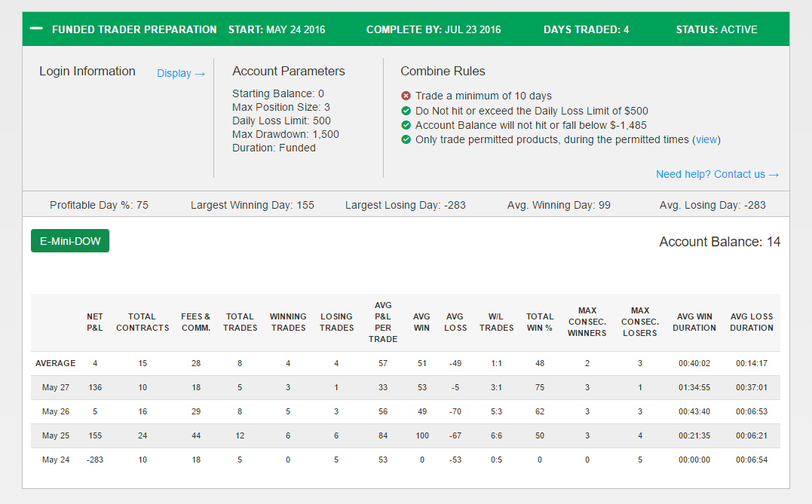The image size is (812, 504).
Task: Click the DAYS TRADED: 4 header text
Action: point(587,29)
